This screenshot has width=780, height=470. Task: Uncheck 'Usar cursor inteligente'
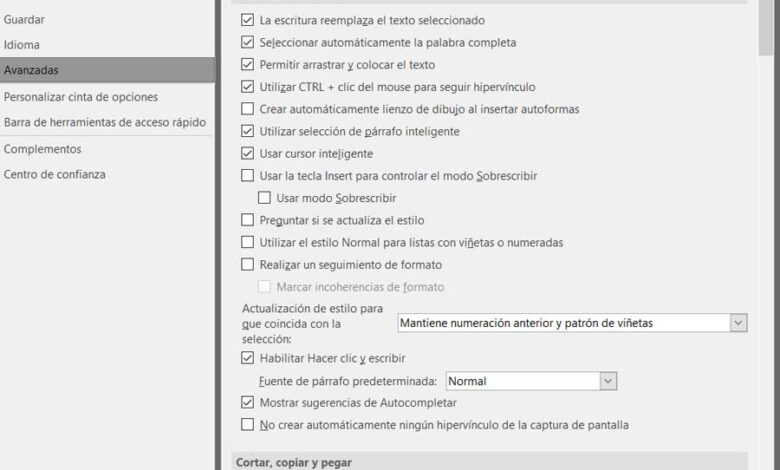point(248,154)
